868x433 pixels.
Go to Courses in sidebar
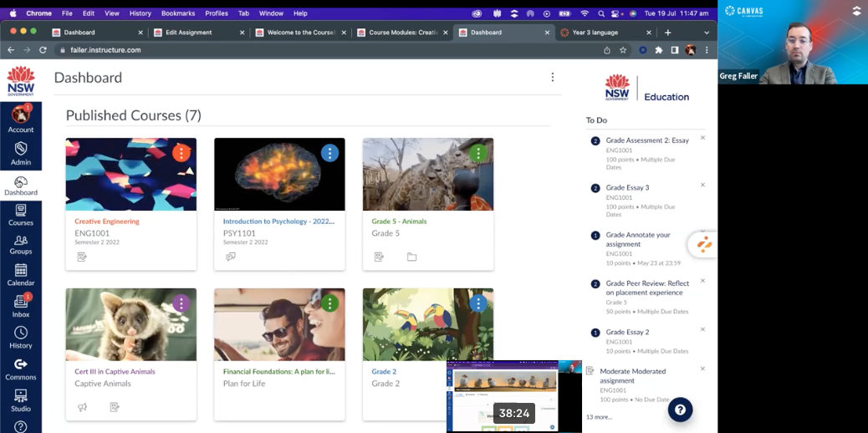20,215
